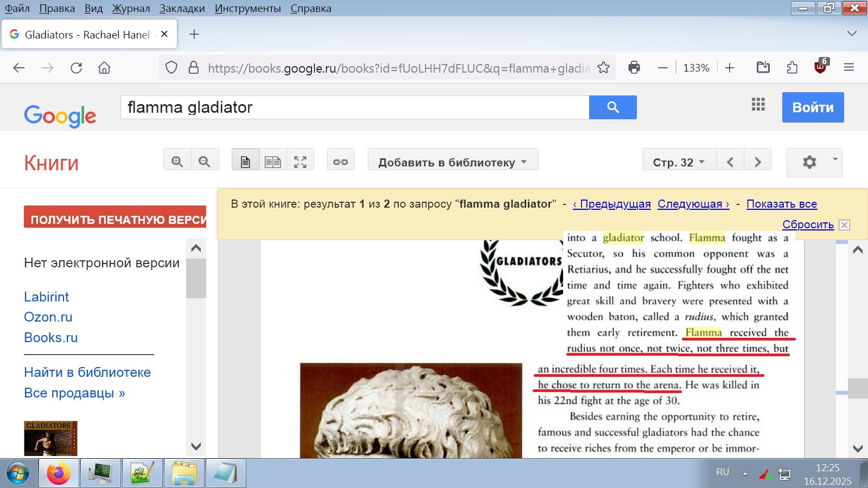
Task: Copy book link via chain icon
Action: (341, 162)
